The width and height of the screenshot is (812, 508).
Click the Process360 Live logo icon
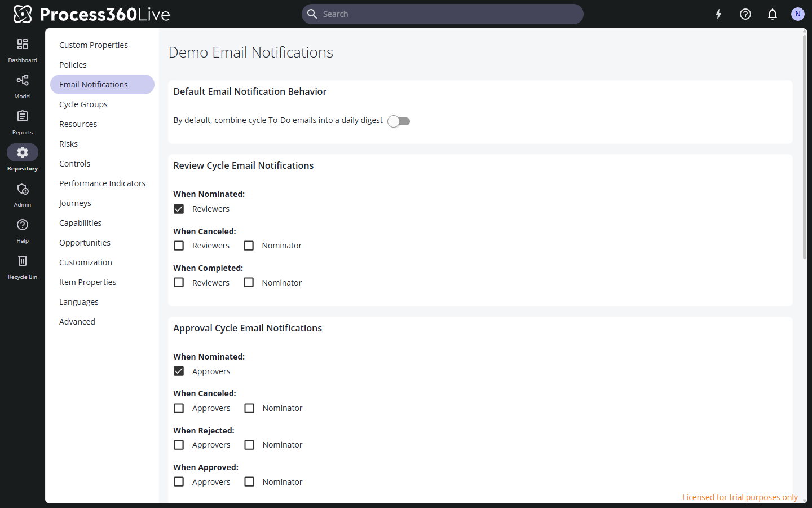pos(23,14)
